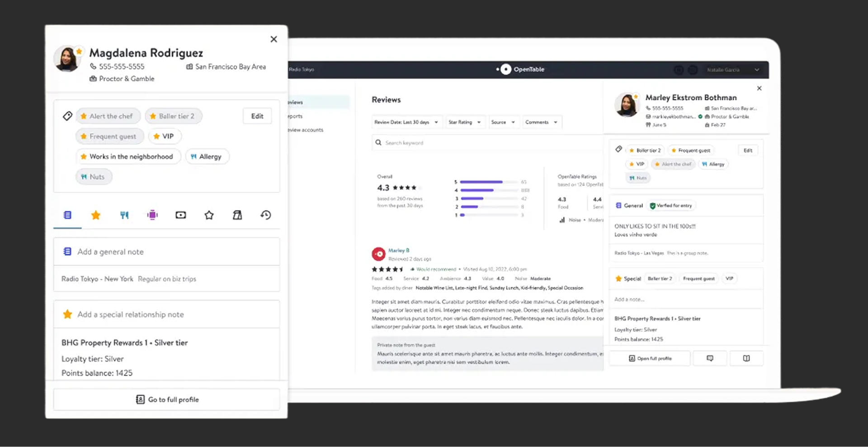Screen dimensions: 868x447
Task: Open the Review Date: Last 30 days filter
Action: tap(406, 122)
